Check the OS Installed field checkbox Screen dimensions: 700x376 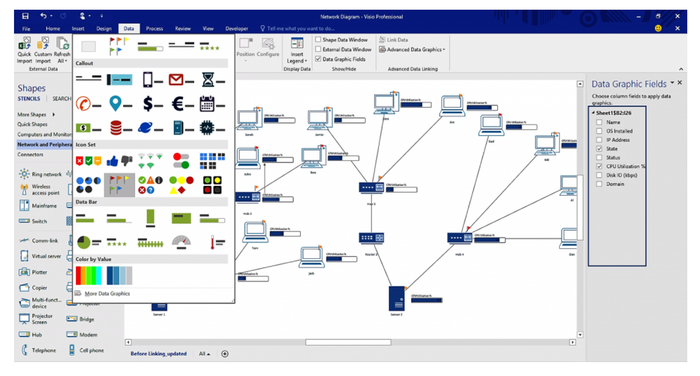599,131
